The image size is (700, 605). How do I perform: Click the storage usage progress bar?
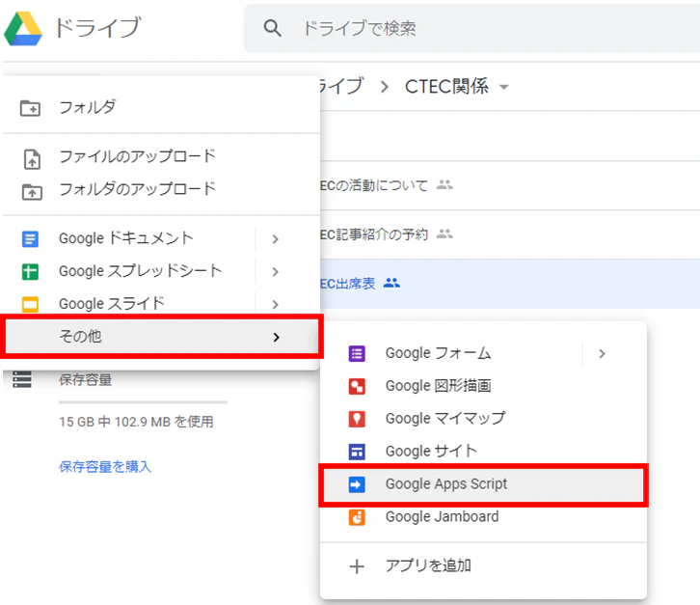[x=143, y=402]
